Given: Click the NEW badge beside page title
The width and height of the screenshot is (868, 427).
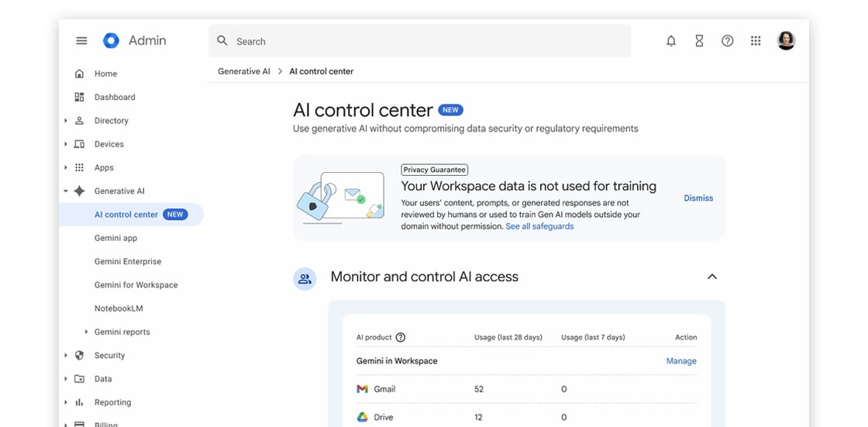Looking at the screenshot, I should 450,110.
